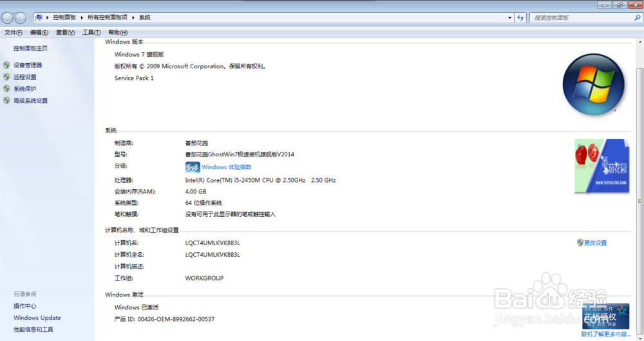Open Windows Update link

pos(37,318)
